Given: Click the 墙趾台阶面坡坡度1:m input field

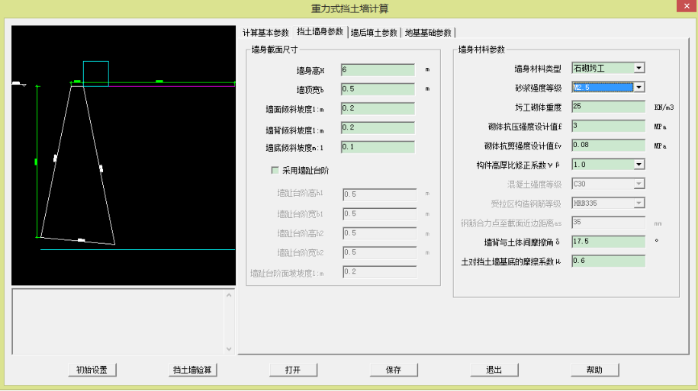Looking at the screenshot, I should click(380, 272).
